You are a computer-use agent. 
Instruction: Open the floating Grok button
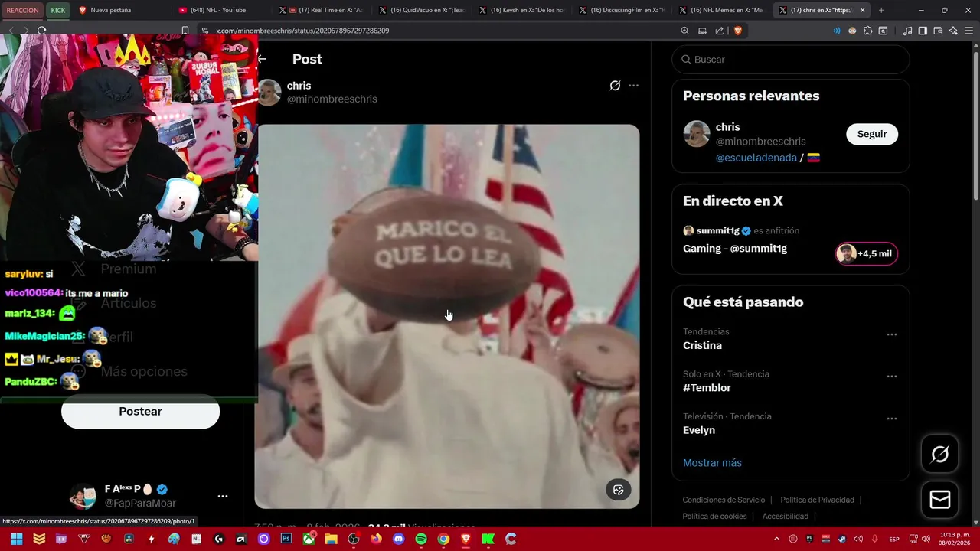pos(939,455)
